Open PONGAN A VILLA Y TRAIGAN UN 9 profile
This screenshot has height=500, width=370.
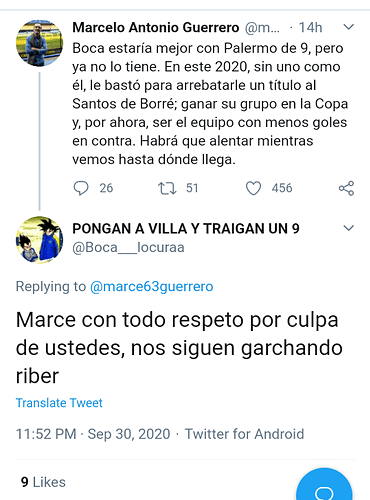point(186,229)
